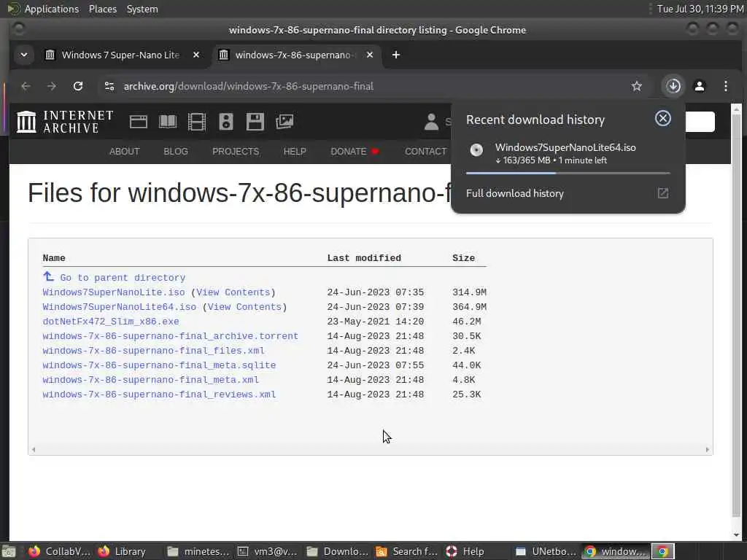Click the user avatar icon on Internet Archive
Viewport: 747px width, 560px height.
(x=431, y=122)
